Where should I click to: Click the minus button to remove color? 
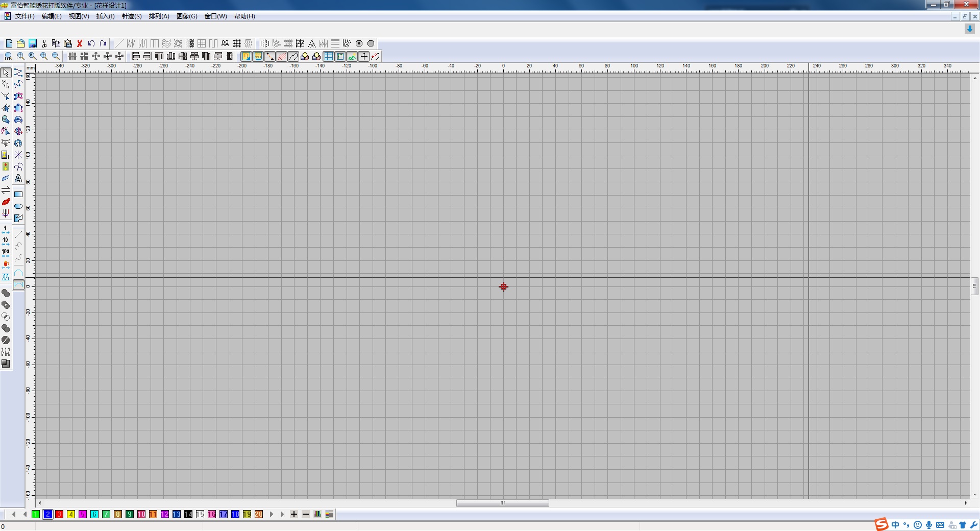pos(306,514)
